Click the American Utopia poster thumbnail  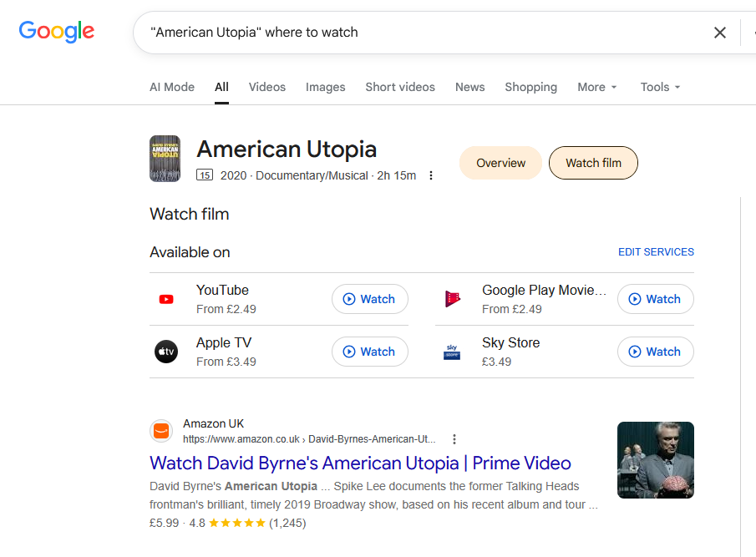(165, 159)
